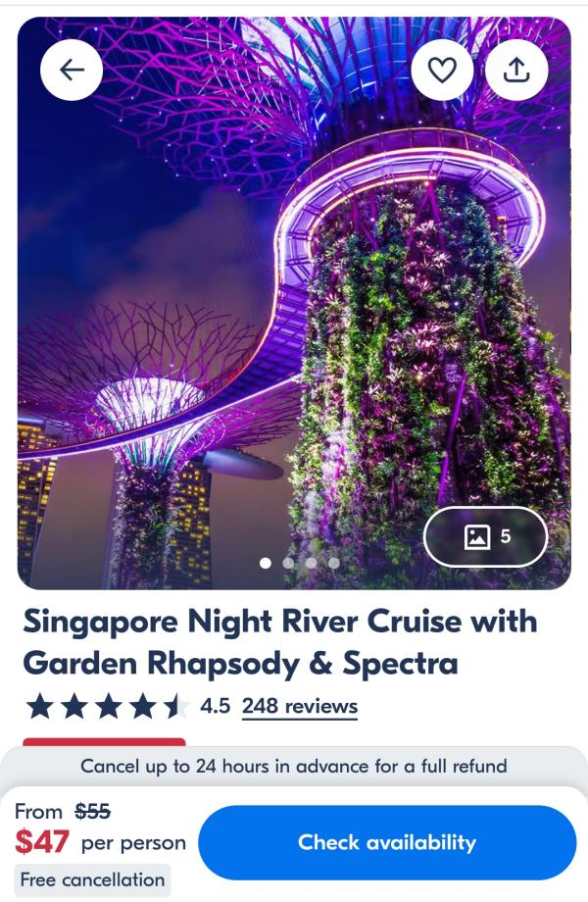Save tour with the heart icon
This screenshot has height=902, width=588.
(x=442, y=70)
